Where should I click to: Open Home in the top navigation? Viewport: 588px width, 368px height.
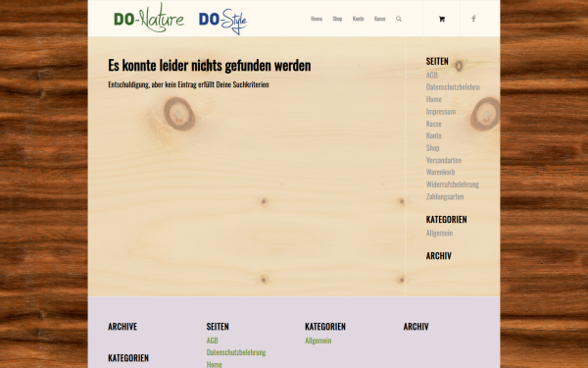[x=317, y=19]
